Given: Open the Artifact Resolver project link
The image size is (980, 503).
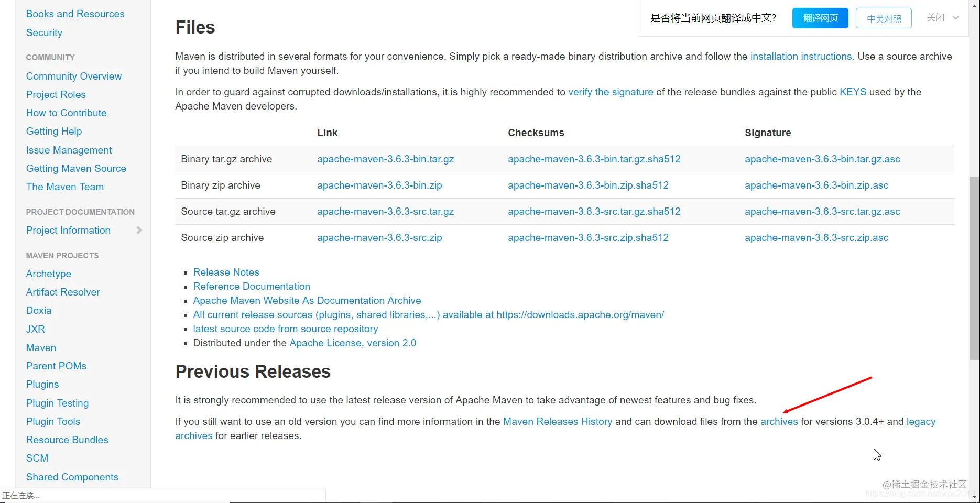Looking at the screenshot, I should coord(63,292).
